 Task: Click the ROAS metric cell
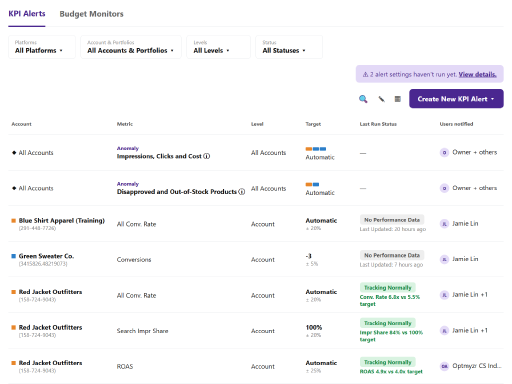[x=125, y=366]
